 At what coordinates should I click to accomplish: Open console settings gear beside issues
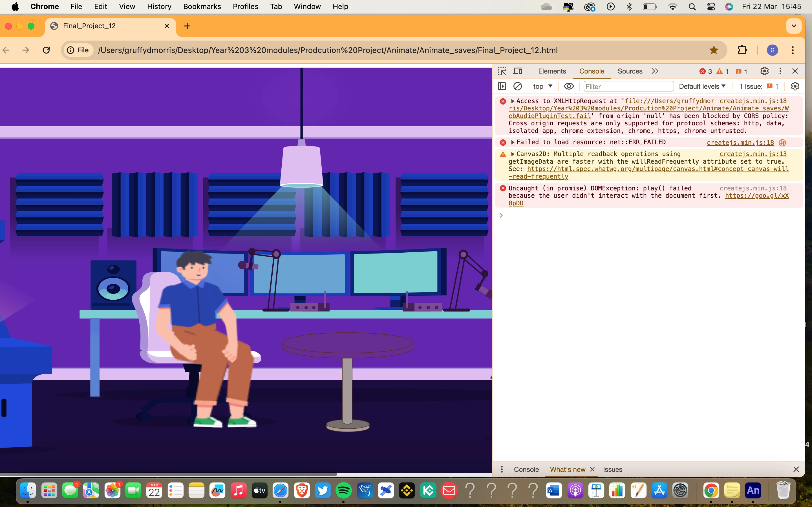795,86
